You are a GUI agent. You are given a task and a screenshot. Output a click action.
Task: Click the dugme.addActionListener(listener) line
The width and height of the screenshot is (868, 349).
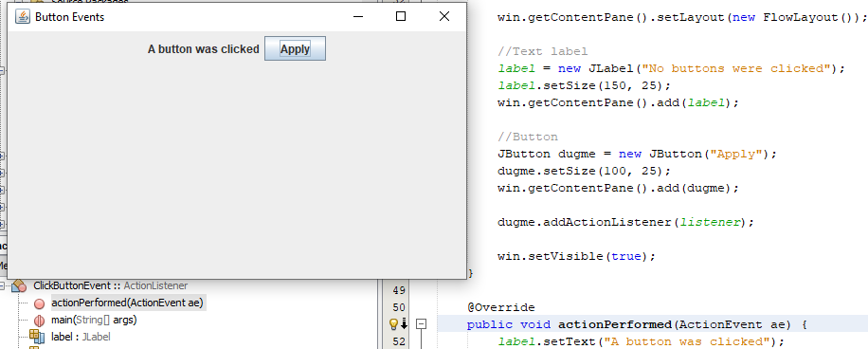[x=625, y=222]
